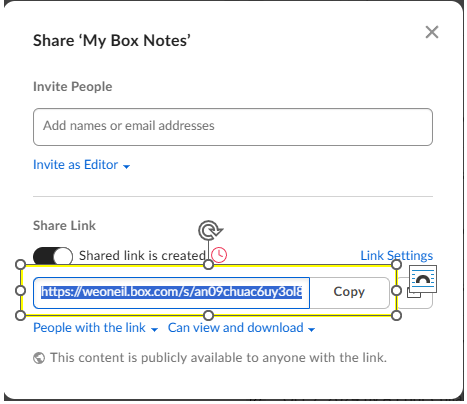The width and height of the screenshot is (467, 404).
Task: Open the Layout Options icon beside selection
Action: 423,279
